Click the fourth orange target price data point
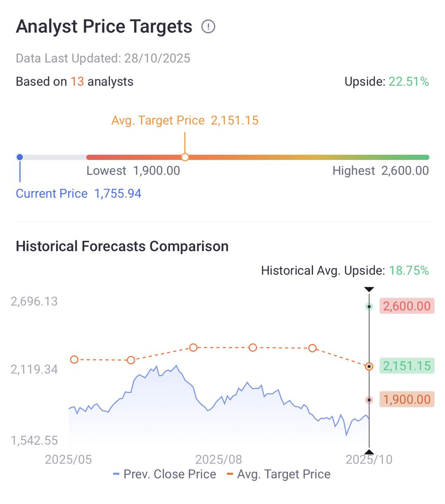The width and height of the screenshot is (445, 504). click(x=253, y=348)
